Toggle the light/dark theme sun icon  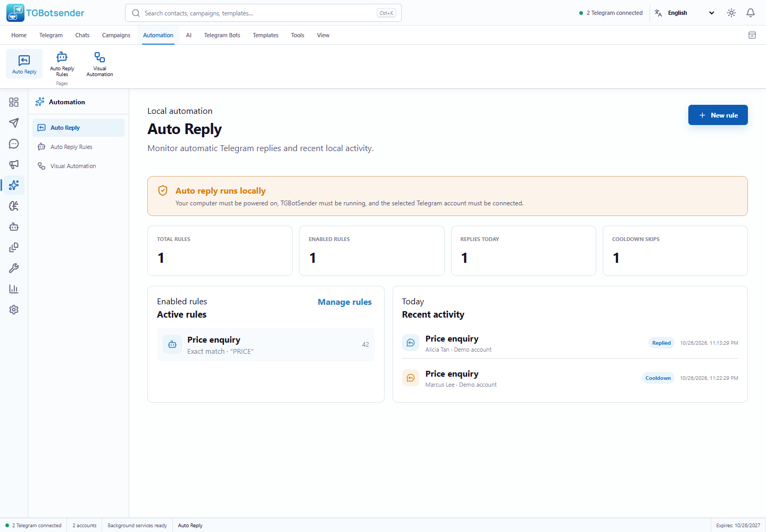(x=731, y=13)
